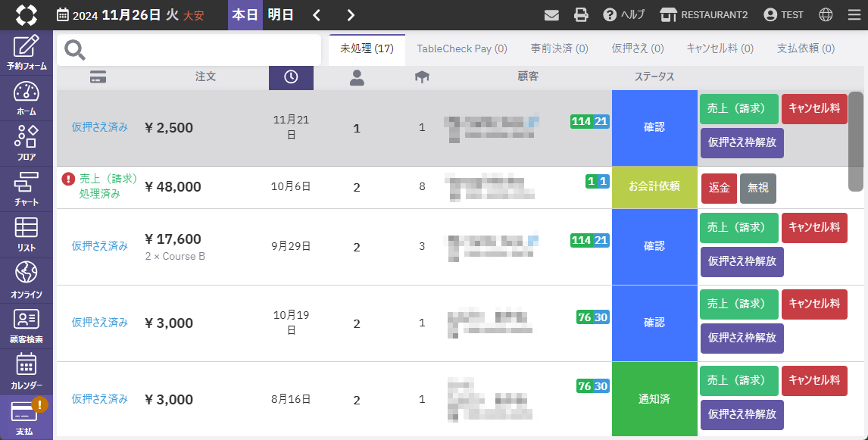Click the printer icon
The width and height of the screenshot is (868, 440).
click(x=581, y=15)
